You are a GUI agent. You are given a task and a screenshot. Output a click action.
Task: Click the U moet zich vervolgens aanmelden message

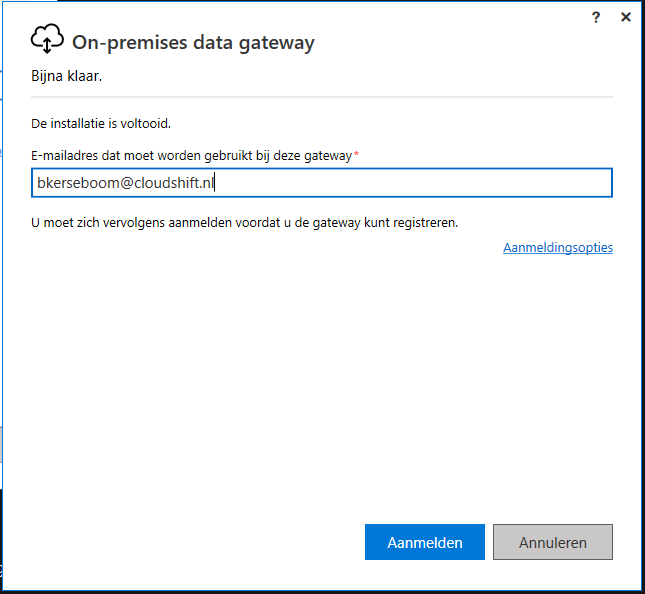pos(245,223)
